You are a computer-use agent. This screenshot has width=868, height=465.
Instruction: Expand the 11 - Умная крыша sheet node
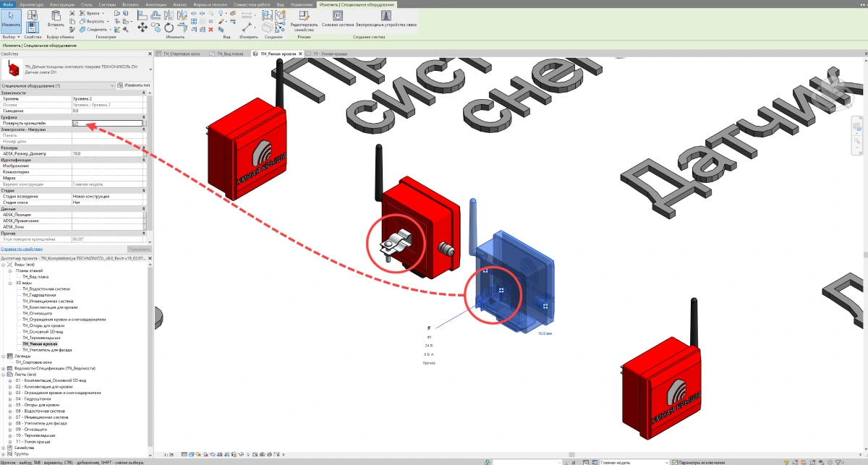10,441
